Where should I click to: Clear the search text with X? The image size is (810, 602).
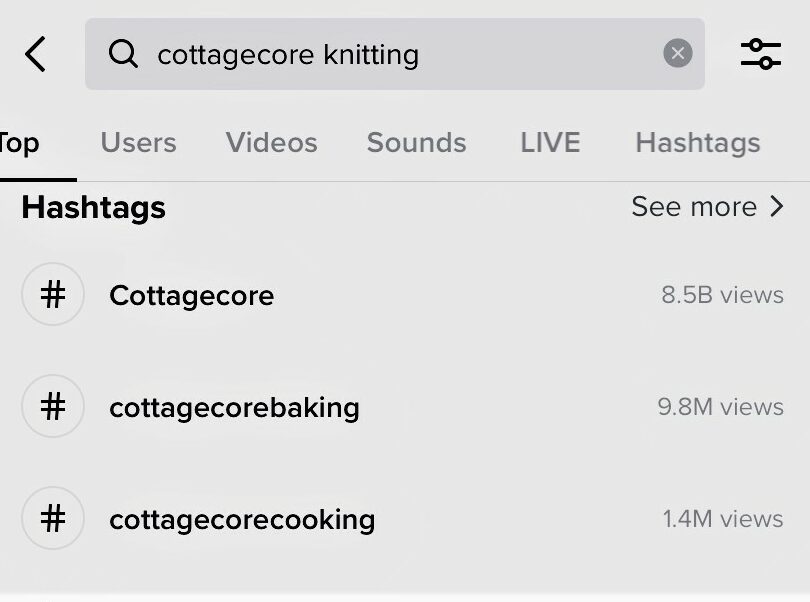[x=677, y=54]
